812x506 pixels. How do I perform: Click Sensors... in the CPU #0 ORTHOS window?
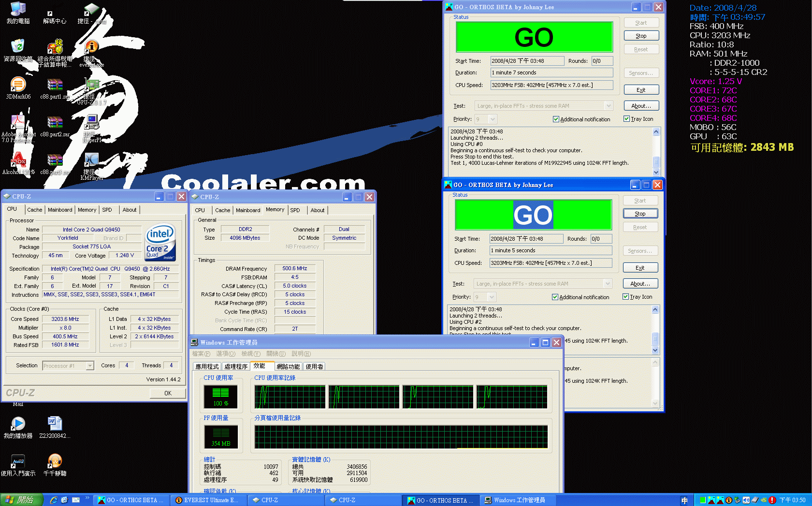point(641,73)
